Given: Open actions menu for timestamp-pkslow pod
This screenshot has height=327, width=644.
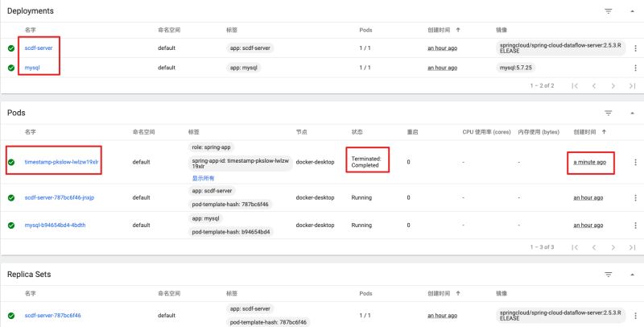Looking at the screenshot, I should point(635,162).
